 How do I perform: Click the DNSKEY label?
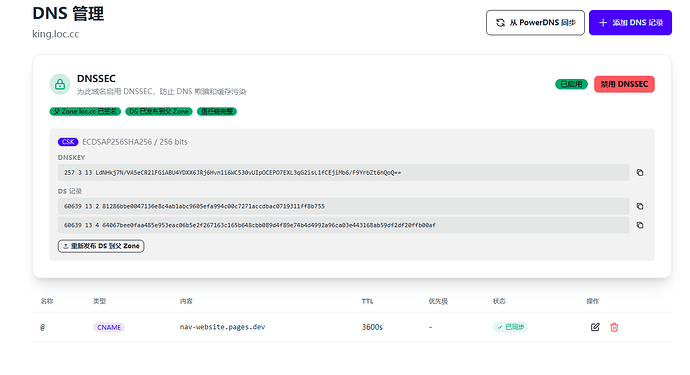tap(71, 158)
